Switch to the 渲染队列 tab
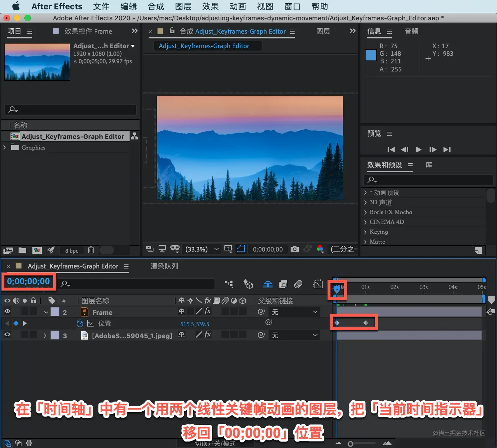This screenshot has height=448, width=497. click(x=164, y=266)
